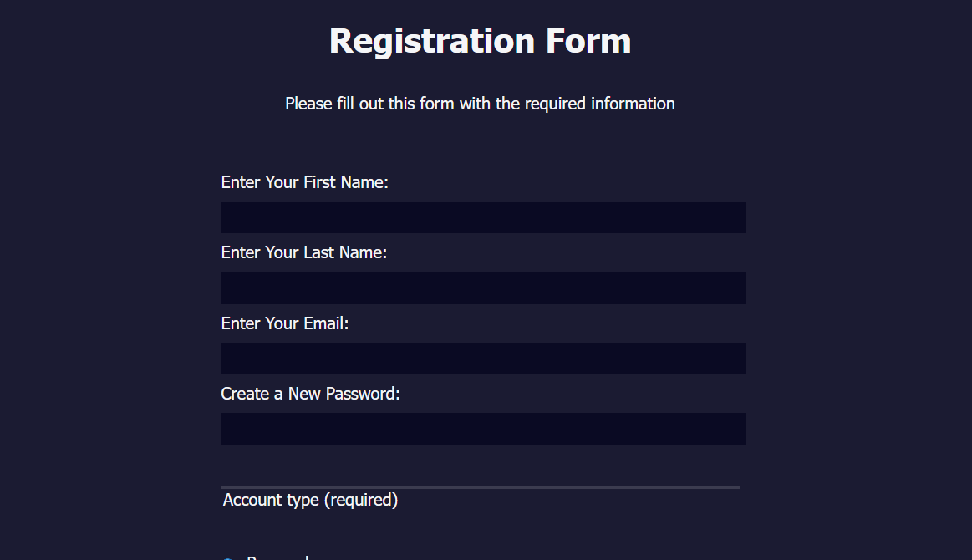Click the 'Account type (required)' legend
Screen dimensions: 972x560
tap(310, 500)
